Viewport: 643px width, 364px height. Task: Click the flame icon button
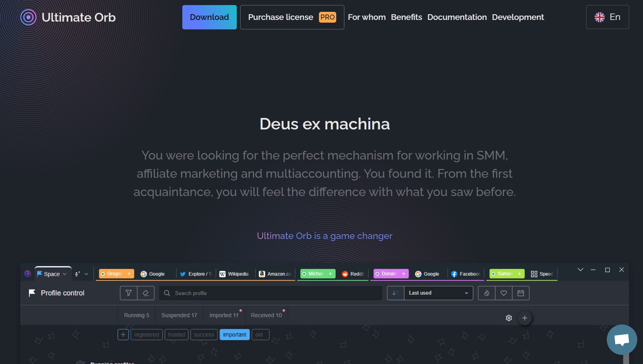tap(487, 293)
